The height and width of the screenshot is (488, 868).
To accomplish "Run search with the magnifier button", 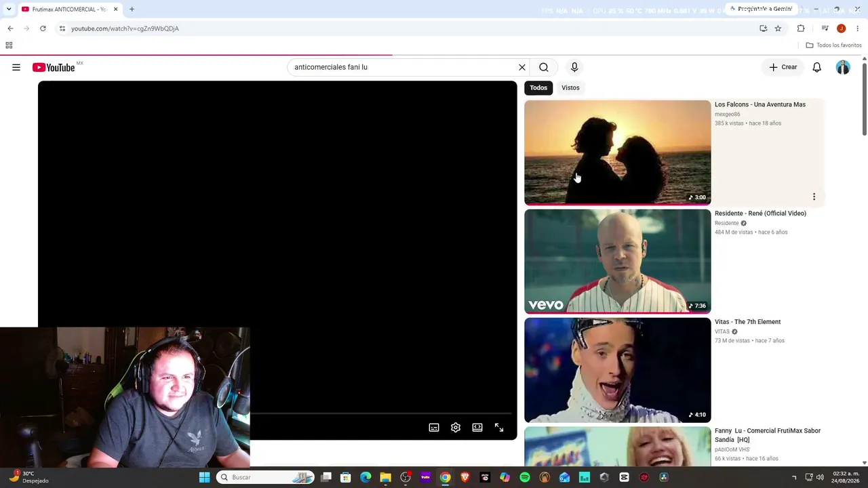I will (544, 67).
